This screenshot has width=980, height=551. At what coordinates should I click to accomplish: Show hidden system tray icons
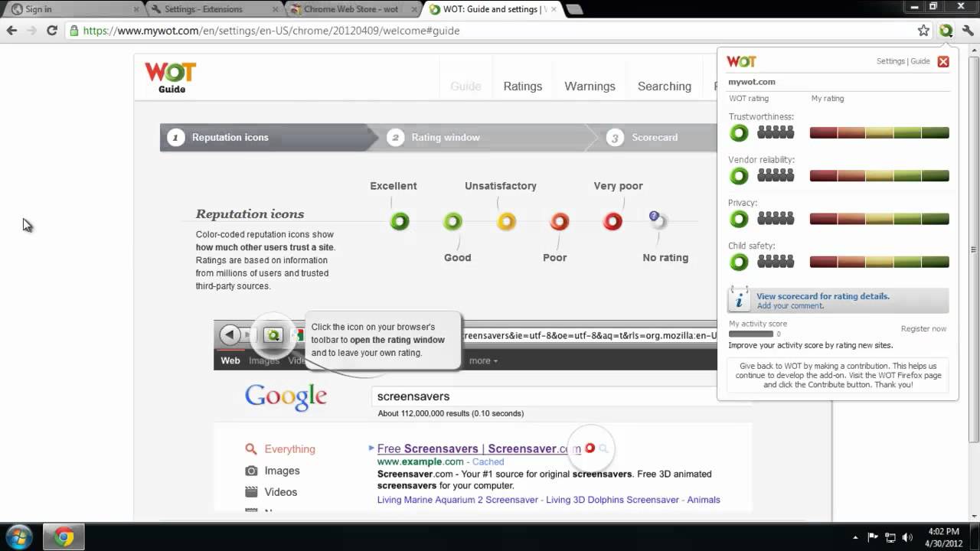[x=855, y=537]
